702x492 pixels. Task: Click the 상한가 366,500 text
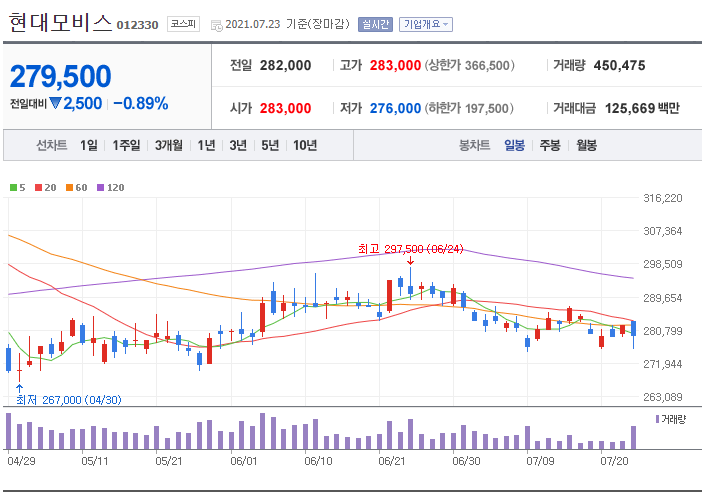pyautogui.click(x=469, y=65)
